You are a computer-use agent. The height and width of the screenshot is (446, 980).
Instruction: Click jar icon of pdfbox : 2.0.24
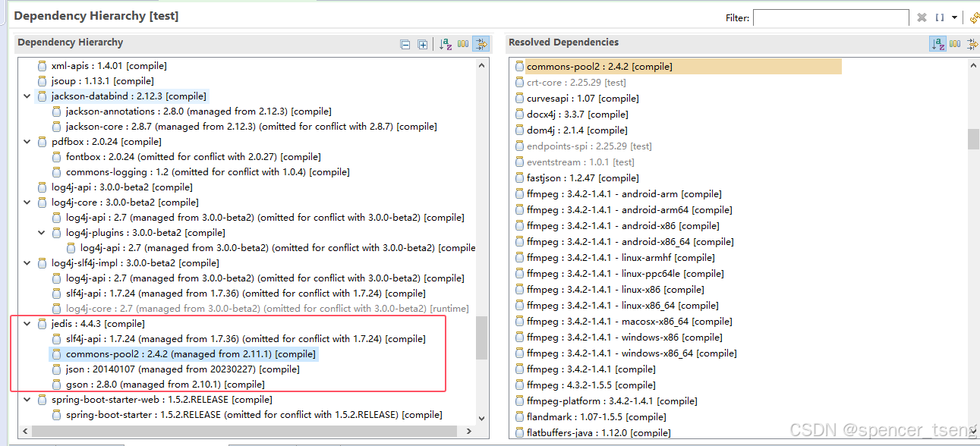click(42, 142)
